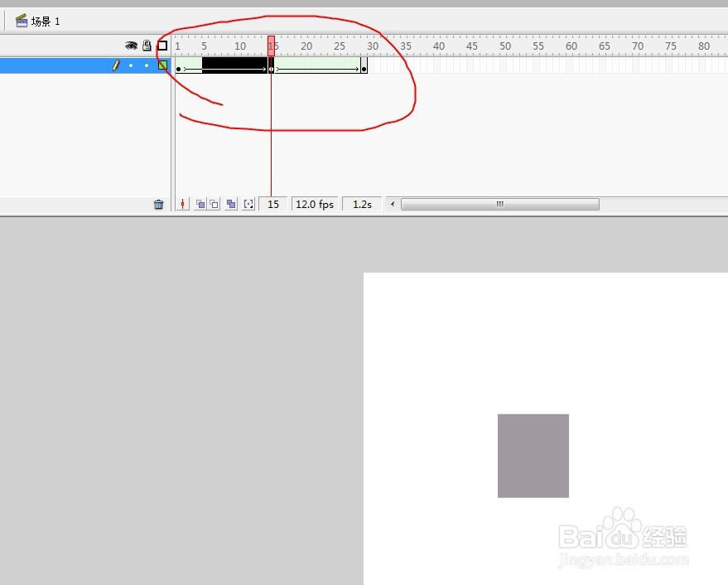Toggle the black square to outline all layers
Screen dimensions: 728x585
[x=162, y=46]
